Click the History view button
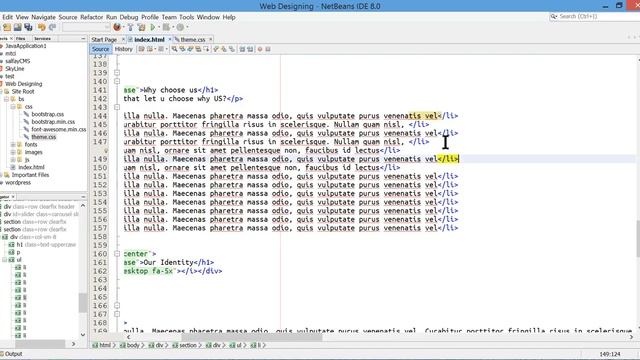This screenshot has height=360, width=640. click(124, 49)
